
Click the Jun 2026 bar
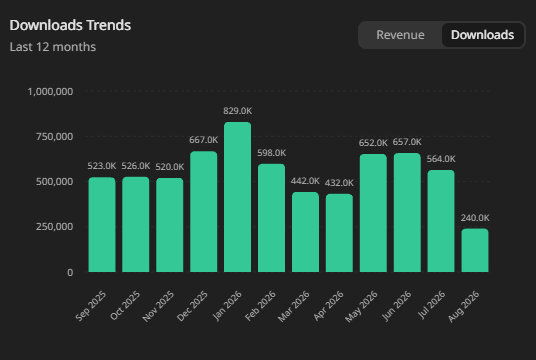[407, 213]
